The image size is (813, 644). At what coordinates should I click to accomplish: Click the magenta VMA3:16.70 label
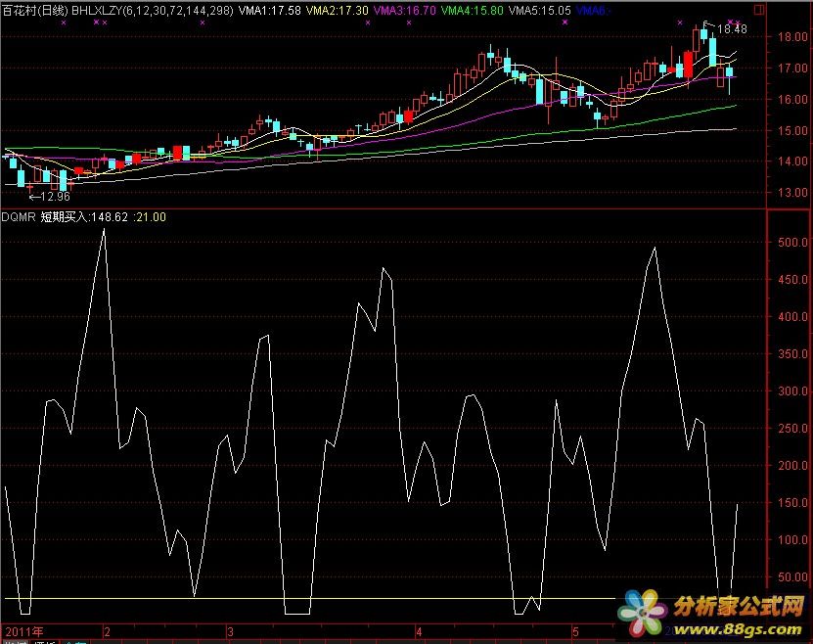(x=404, y=11)
